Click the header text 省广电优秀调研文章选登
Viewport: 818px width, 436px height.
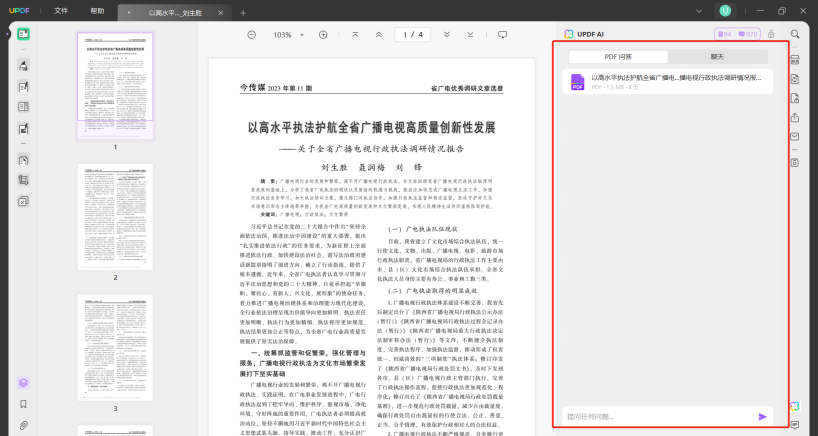[467, 89]
